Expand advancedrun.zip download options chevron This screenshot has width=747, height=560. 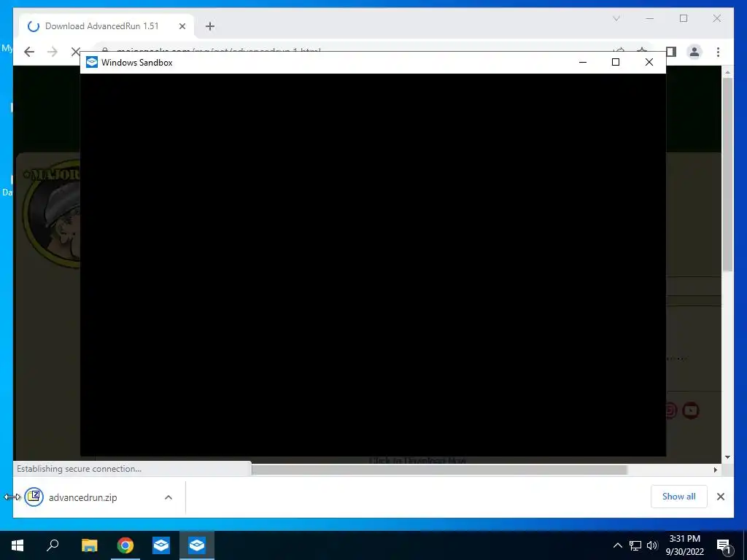coord(169,497)
